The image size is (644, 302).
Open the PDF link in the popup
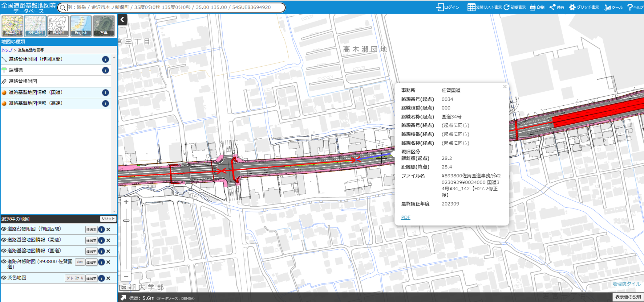pos(405,217)
